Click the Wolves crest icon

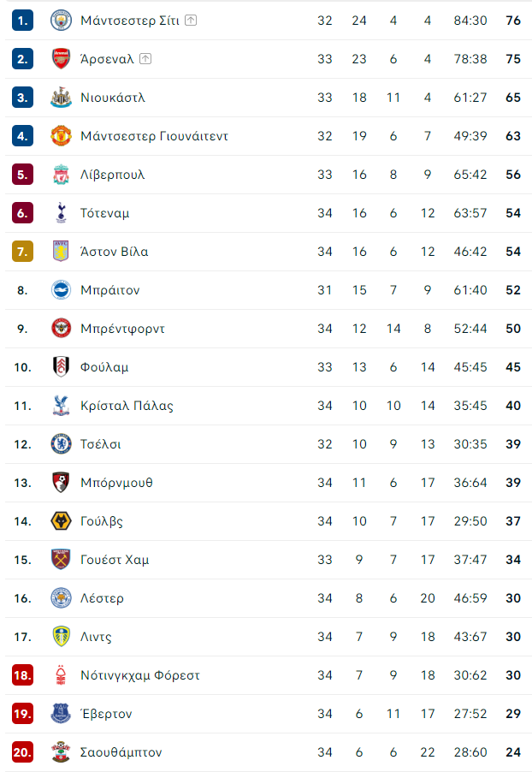coord(61,521)
